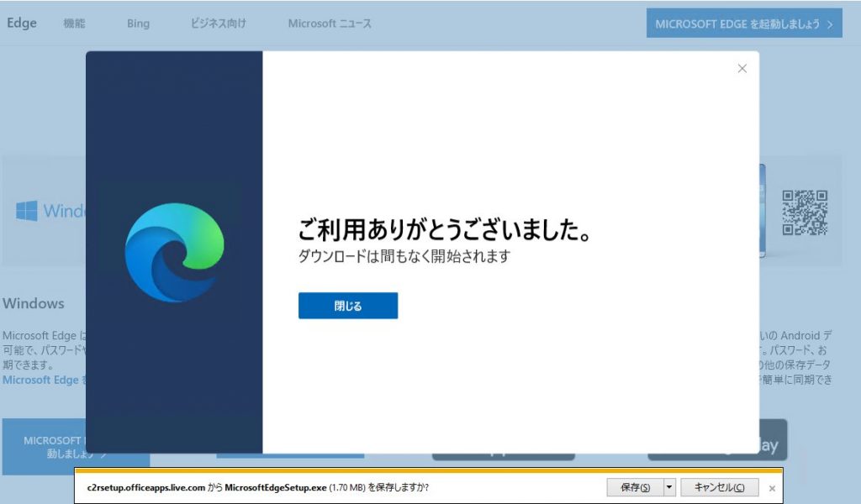Click the c2rsetup.officeapps.live.com source text
The height and width of the screenshot is (504, 861).
click(146, 487)
